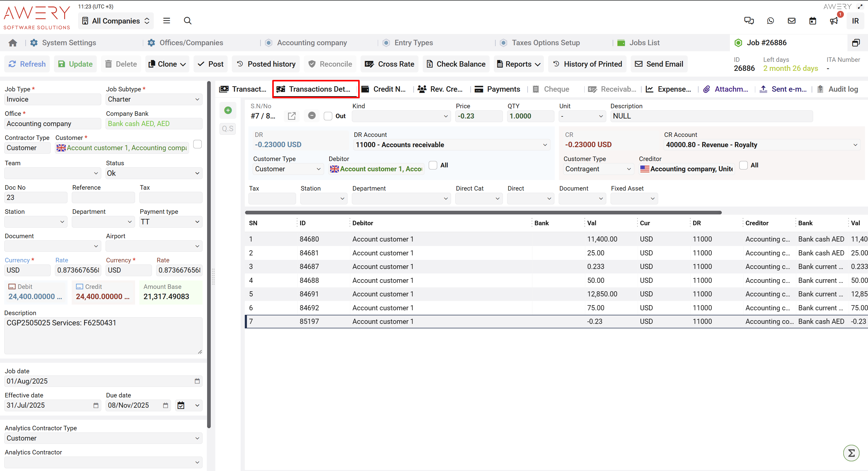Image resolution: width=868 pixels, height=471 pixels.
Task: Add new transaction row with green plus
Action: click(228, 110)
